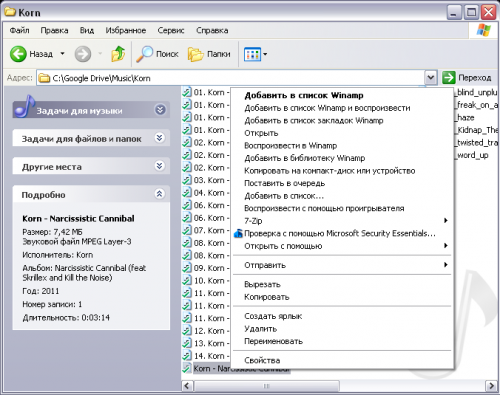This screenshot has height=395, width=500.
Task: Select the 10. Korn file icon
Action: point(187,281)
